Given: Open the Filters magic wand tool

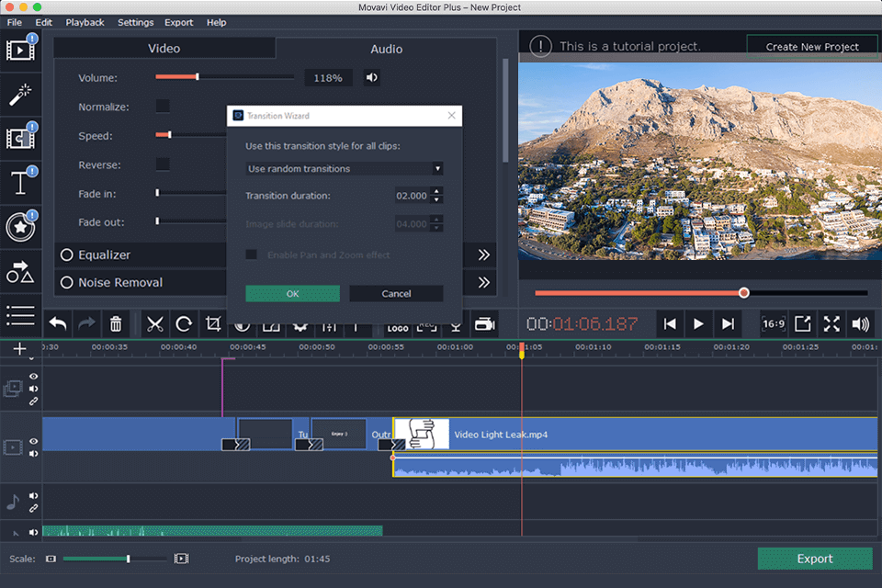Looking at the screenshot, I should (21, 94).
